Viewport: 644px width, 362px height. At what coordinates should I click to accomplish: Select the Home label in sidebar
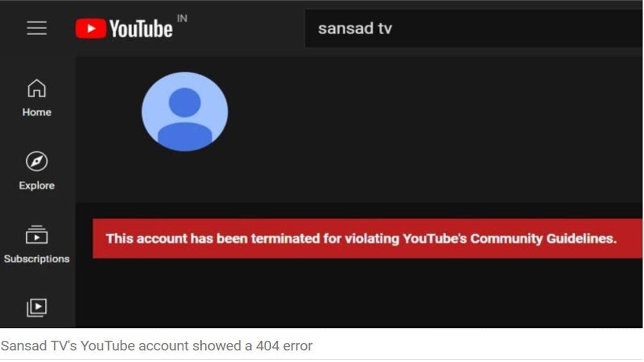tap(37, 112)
